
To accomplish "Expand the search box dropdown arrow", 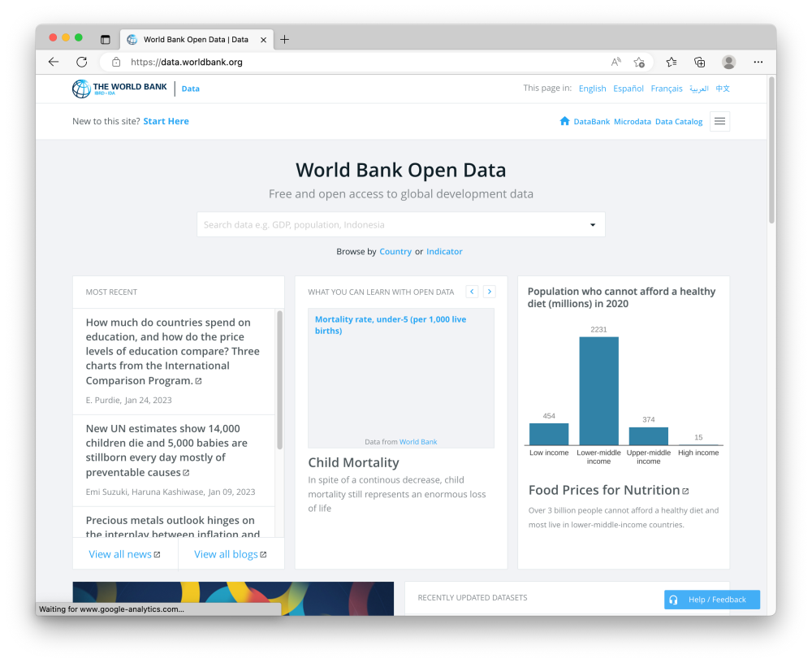I will (593, 225).
